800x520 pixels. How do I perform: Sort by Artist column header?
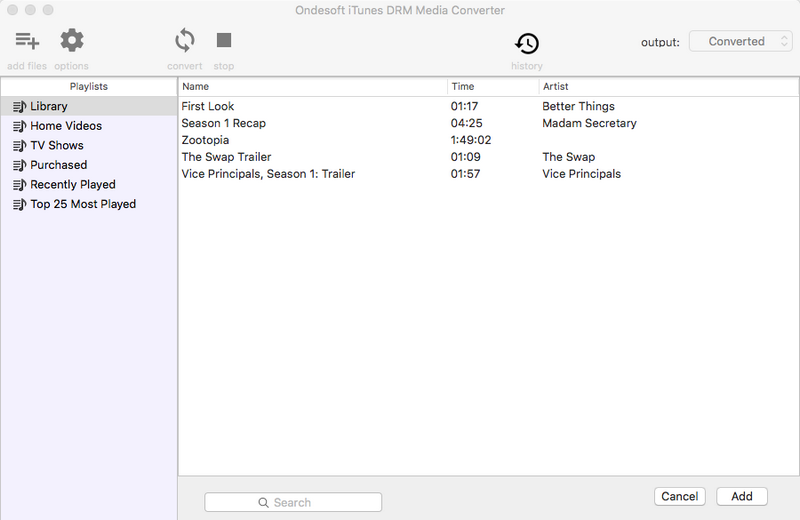[669, 87]
